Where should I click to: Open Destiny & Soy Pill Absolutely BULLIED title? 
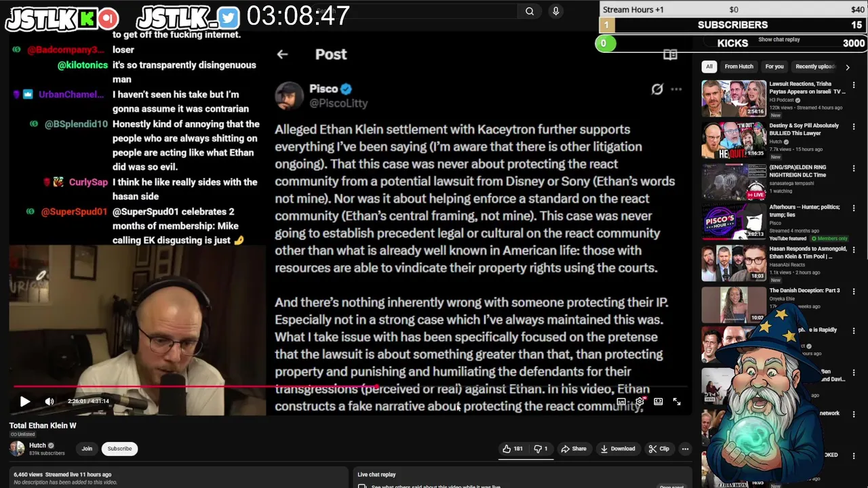(804, 129)
